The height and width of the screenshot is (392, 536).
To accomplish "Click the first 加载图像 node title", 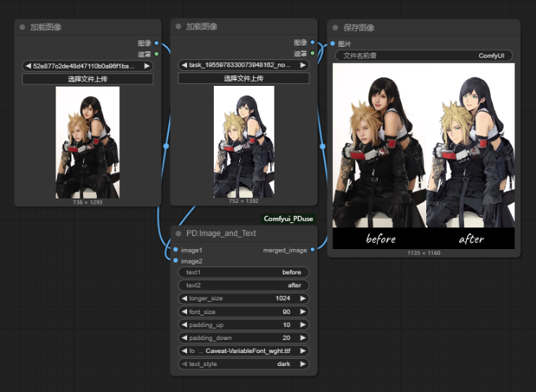I will (46, 27).
